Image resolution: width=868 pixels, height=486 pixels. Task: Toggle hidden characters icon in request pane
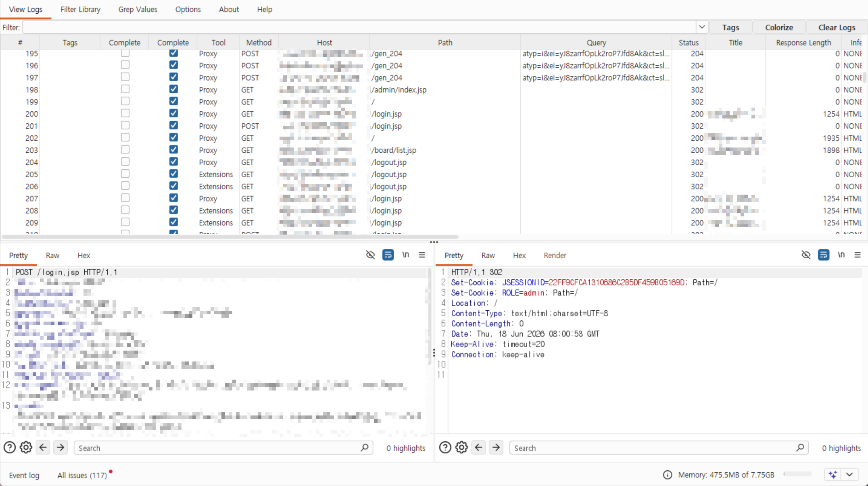point(370,255)
